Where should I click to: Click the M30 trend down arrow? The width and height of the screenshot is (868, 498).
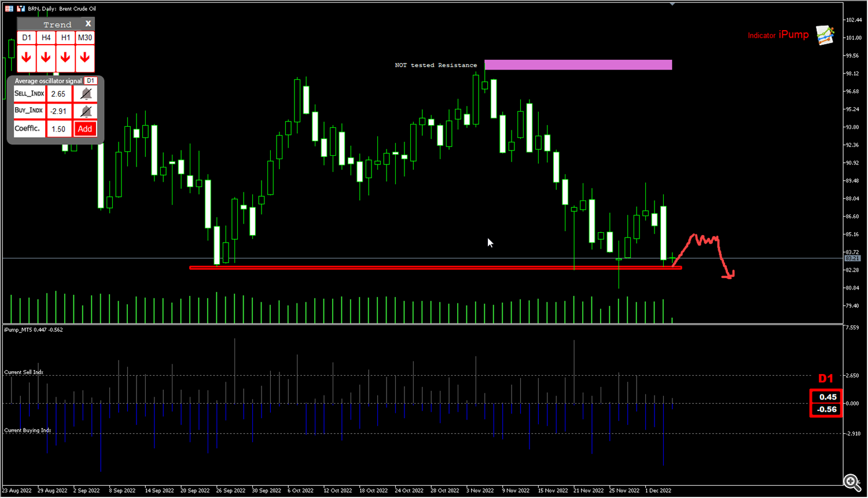pos(85,58)
